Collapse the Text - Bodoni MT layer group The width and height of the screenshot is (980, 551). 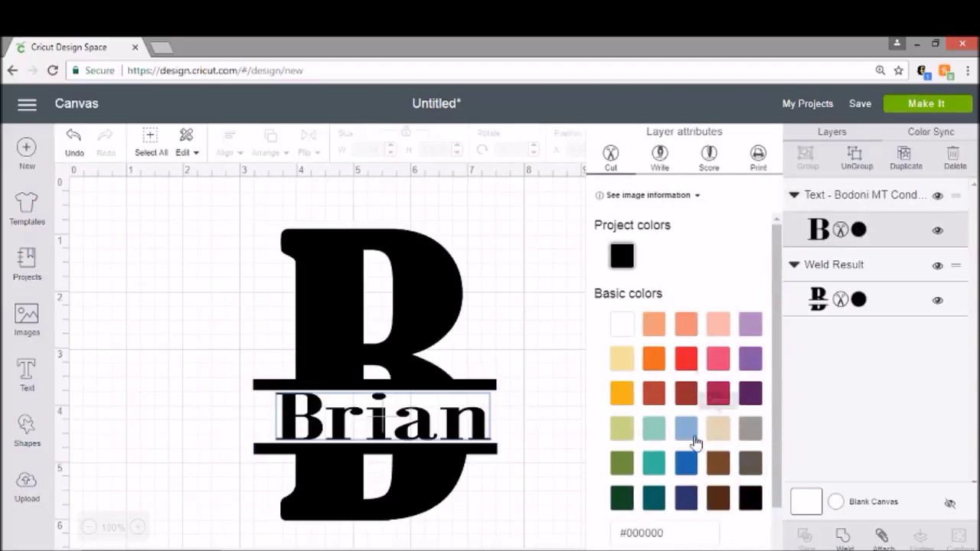(794, 195)
